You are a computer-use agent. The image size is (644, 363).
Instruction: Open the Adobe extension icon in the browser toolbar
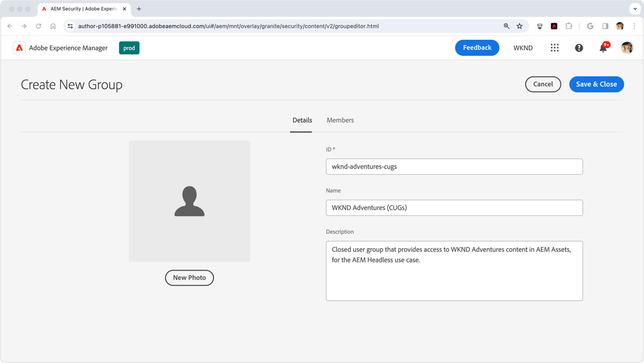[x=554, y=25]
